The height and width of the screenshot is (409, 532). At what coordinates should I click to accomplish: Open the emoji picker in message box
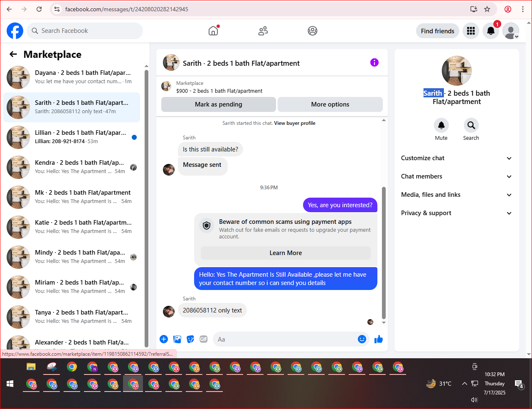point(362,339)
